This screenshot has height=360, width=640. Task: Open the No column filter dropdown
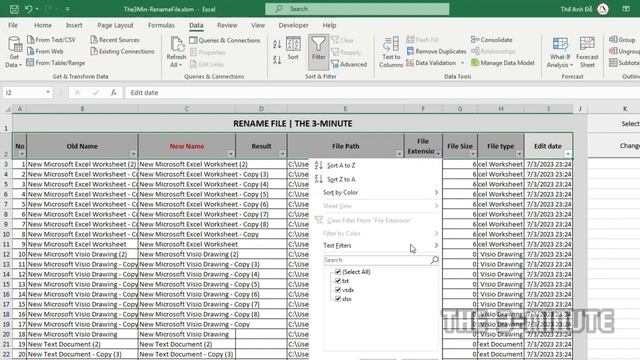22,154
